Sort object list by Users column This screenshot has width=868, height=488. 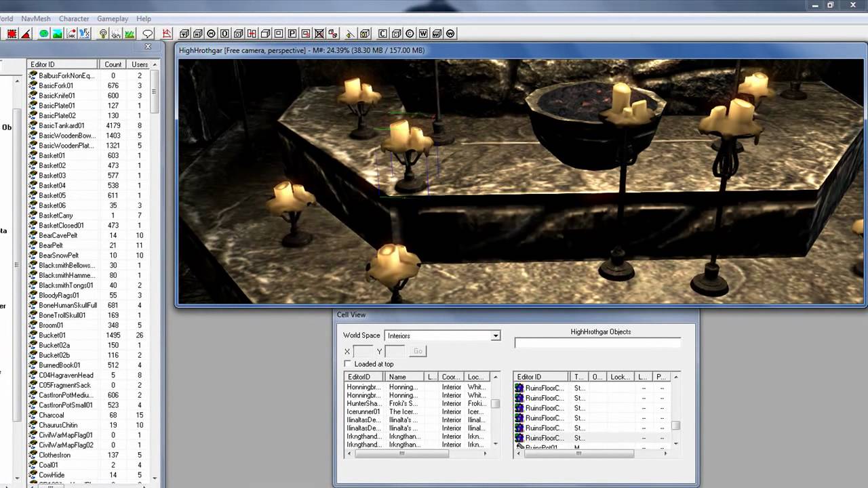click(x=140, y=64)
